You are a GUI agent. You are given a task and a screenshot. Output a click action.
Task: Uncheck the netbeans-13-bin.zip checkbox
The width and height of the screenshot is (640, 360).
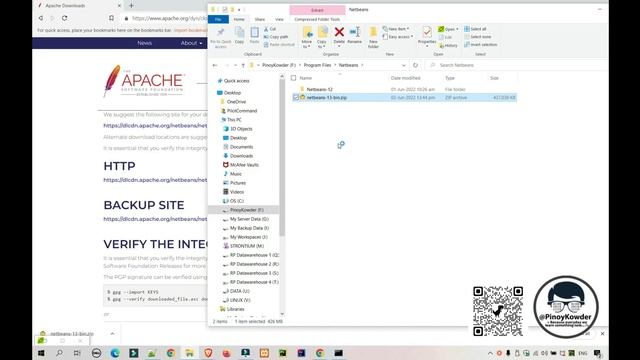(296, 98)
